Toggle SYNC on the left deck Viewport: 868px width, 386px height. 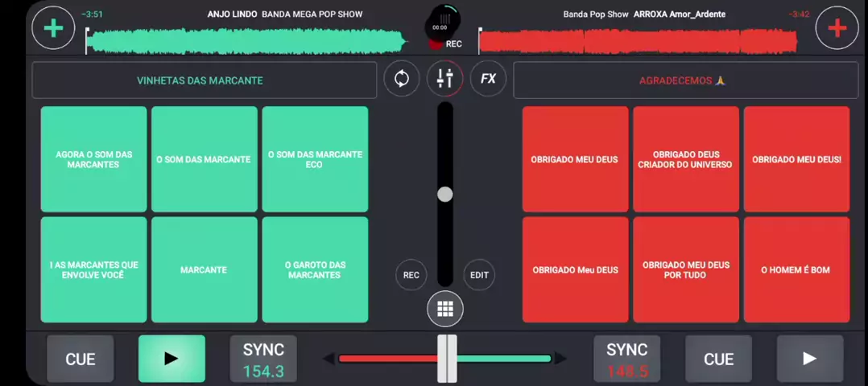point(263,359)
